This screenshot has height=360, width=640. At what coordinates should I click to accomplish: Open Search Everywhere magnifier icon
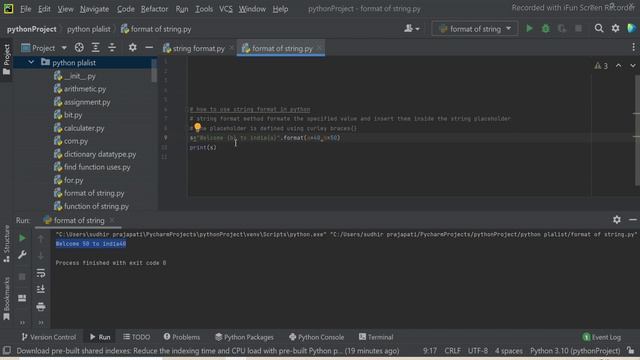599,28
